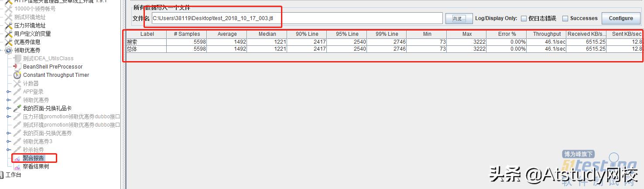Click the 领取优惠券 thread group gear icon

coord(8,50)
